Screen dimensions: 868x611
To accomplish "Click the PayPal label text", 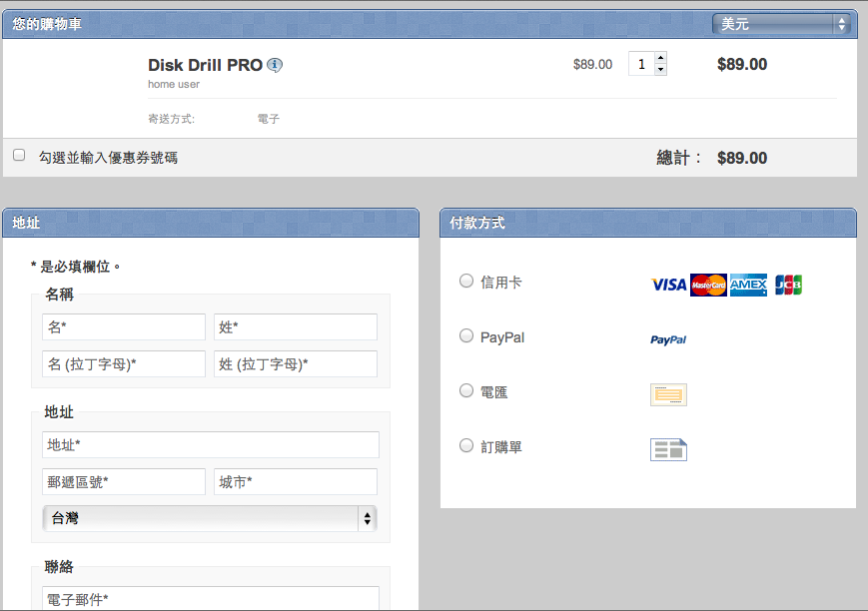I will [502, 337].
